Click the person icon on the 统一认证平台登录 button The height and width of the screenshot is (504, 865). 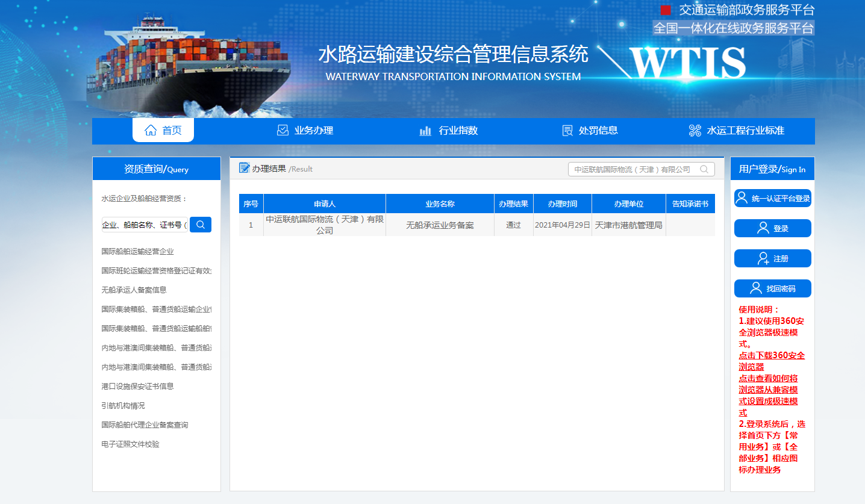(741, 198)
